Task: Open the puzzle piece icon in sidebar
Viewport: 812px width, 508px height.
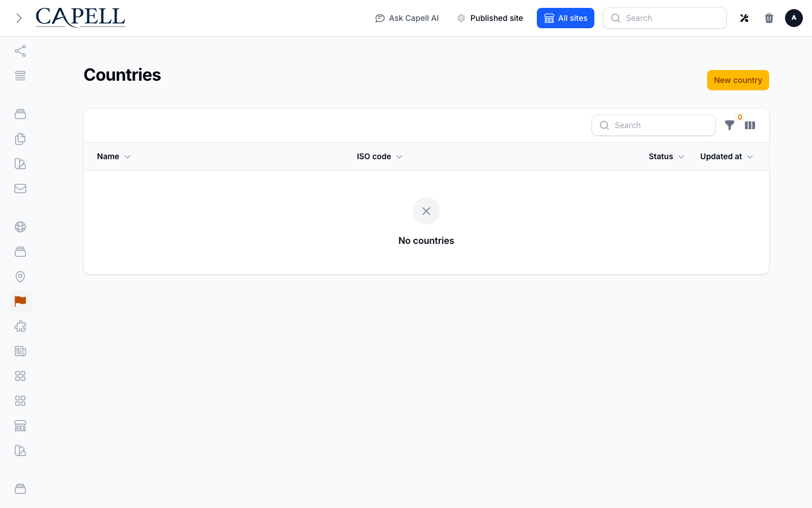Action: pyautogui.click(x=20, y=326)
